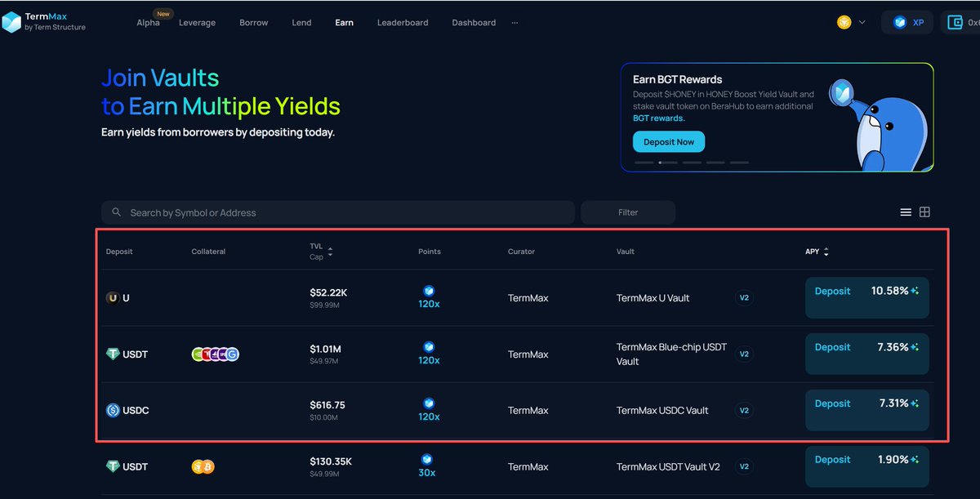Click V2 badge of TermMax USDC Vault
This screenshot has width=980, height=499.
click(744, 411)
